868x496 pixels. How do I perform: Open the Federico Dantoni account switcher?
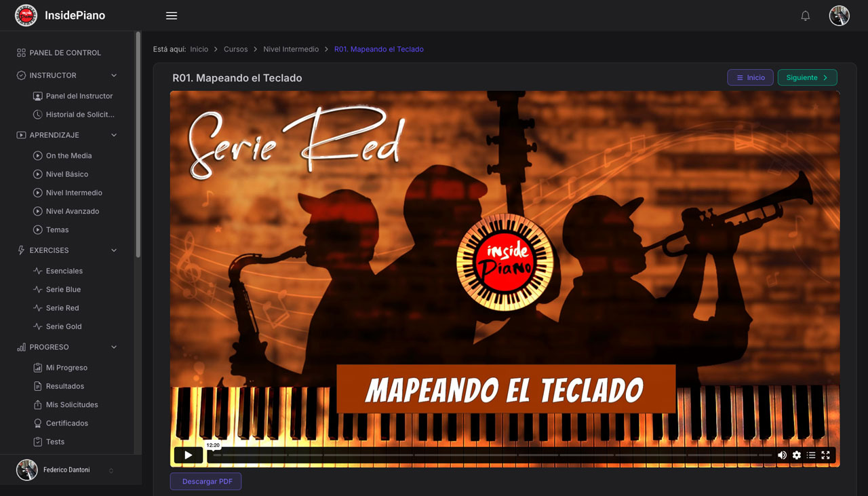click(111, 470)
